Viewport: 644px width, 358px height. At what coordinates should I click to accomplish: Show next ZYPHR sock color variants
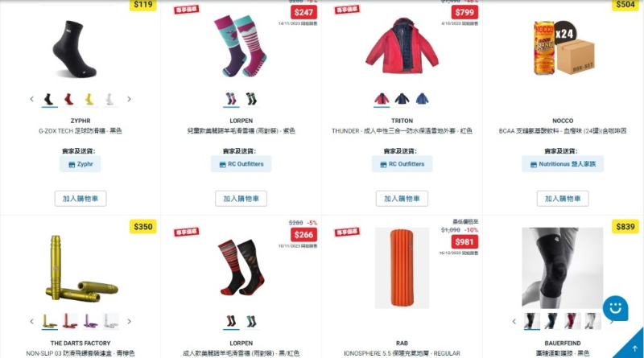click(x=129, y=99)
